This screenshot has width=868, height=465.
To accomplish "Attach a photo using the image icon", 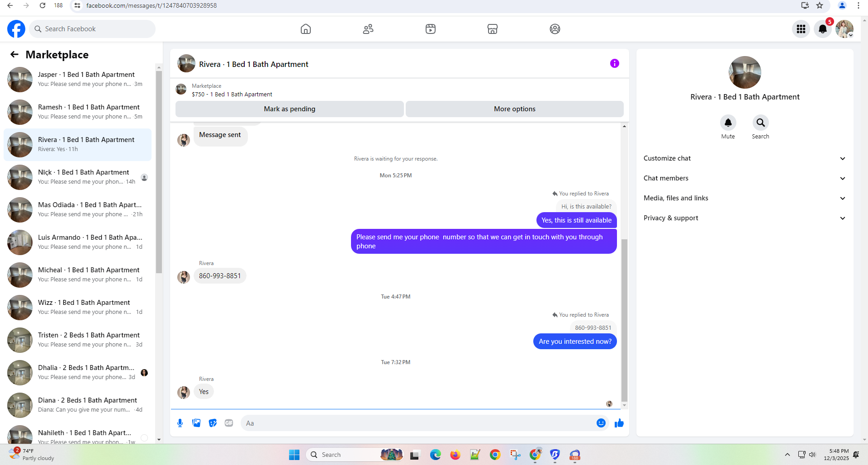I will (196, 423).
